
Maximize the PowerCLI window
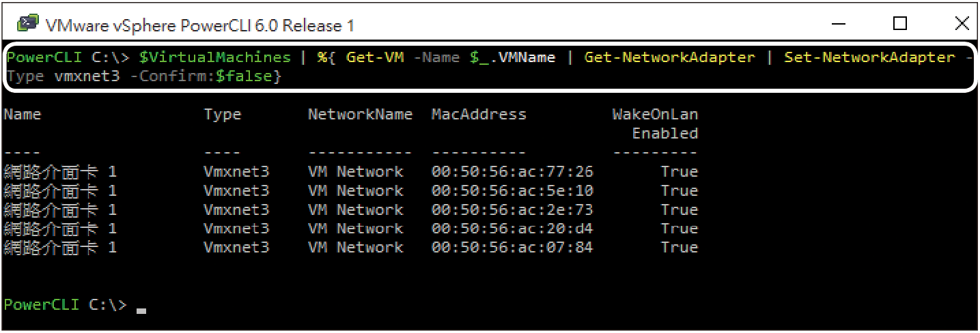[900, 24]
